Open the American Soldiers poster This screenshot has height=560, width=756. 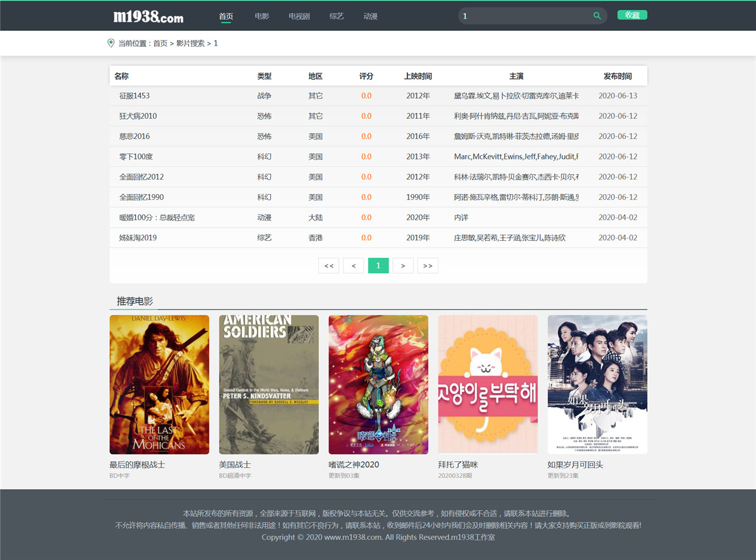pyautogui.click(x=269, y=385)
